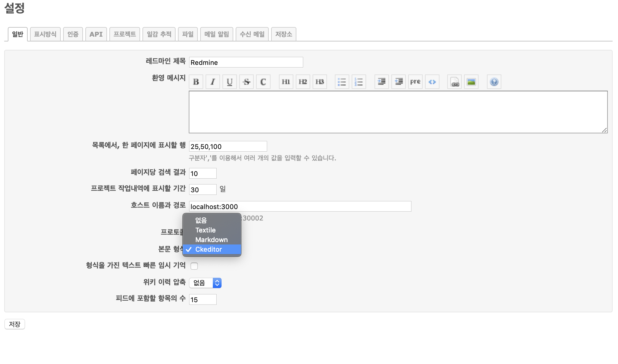Click the Italic formatting icon
Image resolution: width=618 pixels, height=364 pixels.
(213, 82)
